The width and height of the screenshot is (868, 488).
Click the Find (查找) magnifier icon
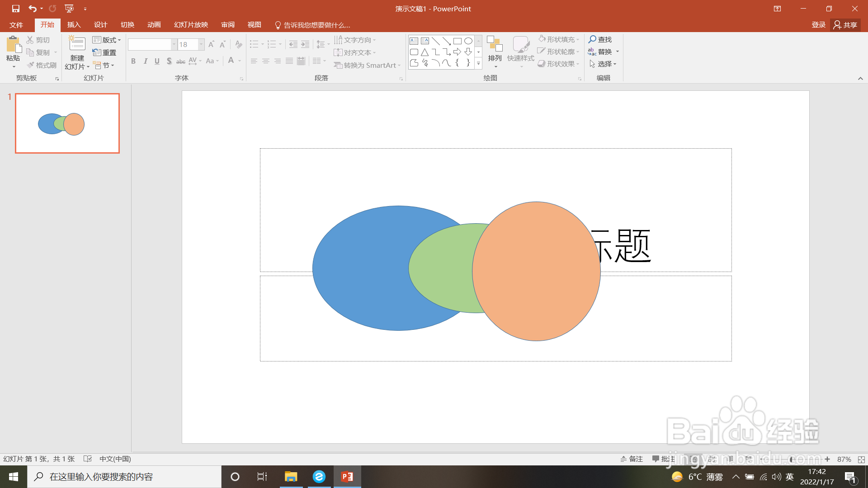pos(592,40)
